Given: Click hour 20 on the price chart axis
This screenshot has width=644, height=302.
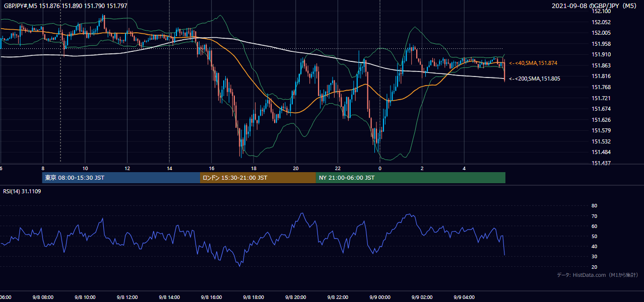Looking at the screenshot, I should 296,168.
